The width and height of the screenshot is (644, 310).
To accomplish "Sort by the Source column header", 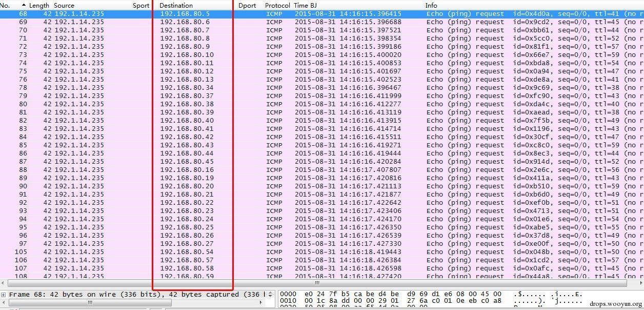I will pyautogui.click(x=64, y=5).
